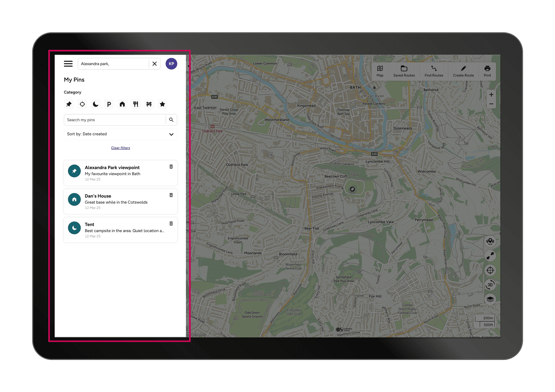Click the Find Routes button
This screenshot has width=555, height=392.
tap(434, 71)
